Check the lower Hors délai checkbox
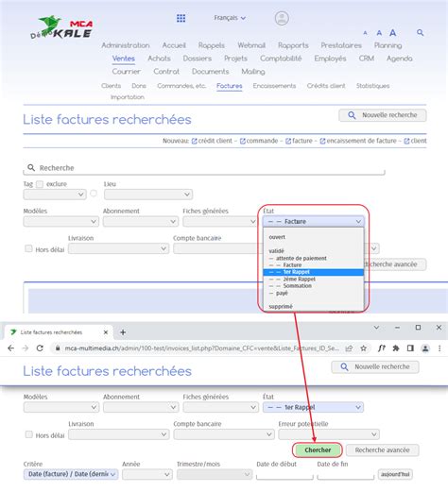Viewport: 448px width, 492px height. (x=28, y=434)
